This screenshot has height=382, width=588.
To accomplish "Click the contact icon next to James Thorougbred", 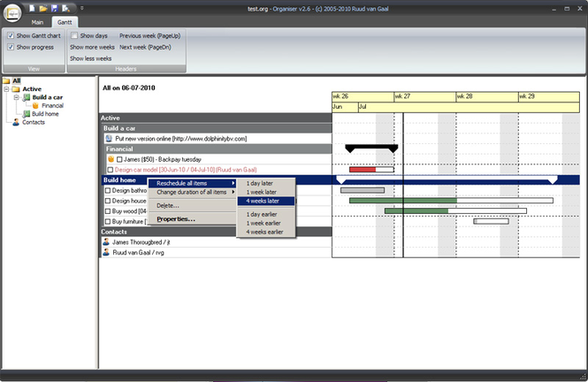I will (x=107, y=241).
